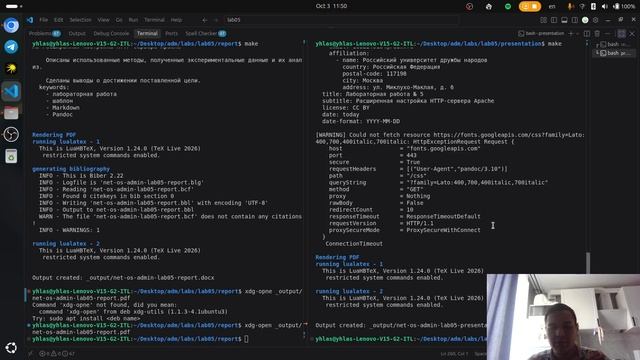Toggle the bottom Panel visibility
The image size is (640, 360).
564,20
